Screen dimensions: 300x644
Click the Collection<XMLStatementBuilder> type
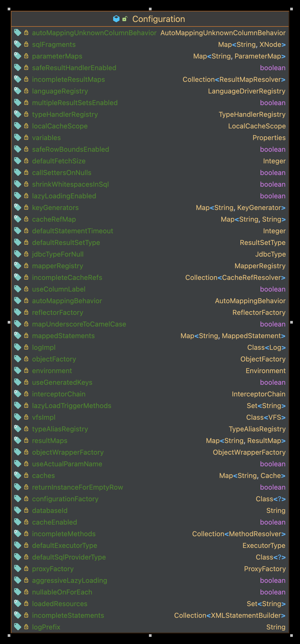230,615
